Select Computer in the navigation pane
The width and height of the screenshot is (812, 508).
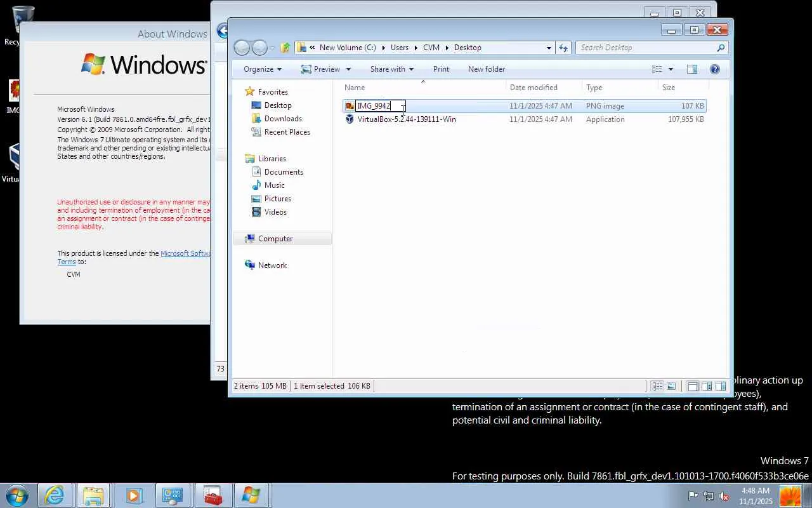275,239
